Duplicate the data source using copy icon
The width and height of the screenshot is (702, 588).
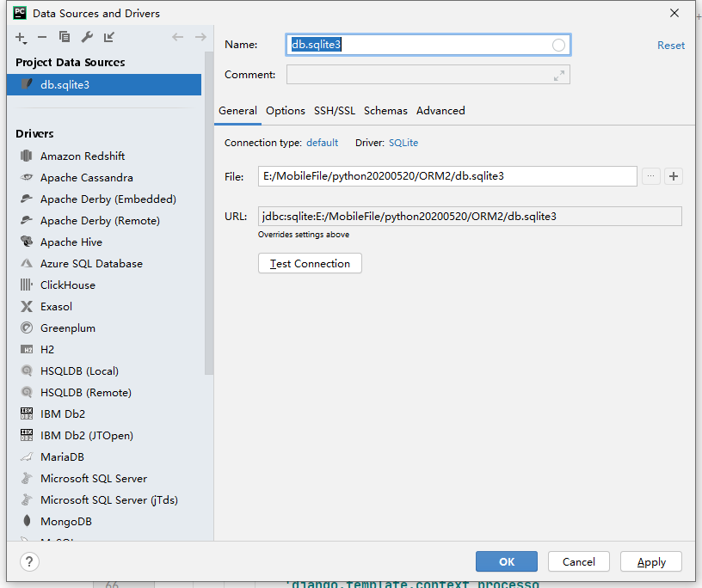(65, 37)
